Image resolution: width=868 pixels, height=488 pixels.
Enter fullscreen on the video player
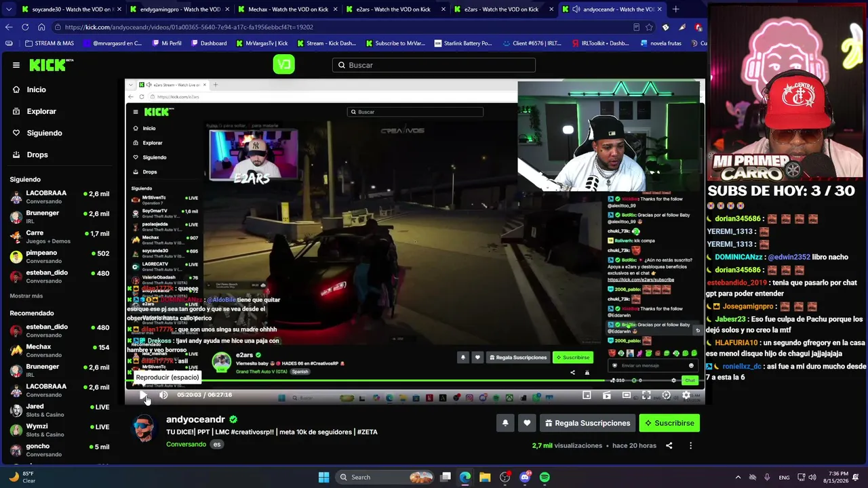(646, 395)
